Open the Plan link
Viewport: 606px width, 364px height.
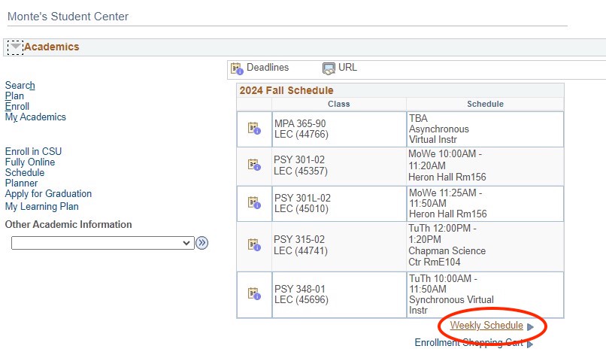[14, 96]
